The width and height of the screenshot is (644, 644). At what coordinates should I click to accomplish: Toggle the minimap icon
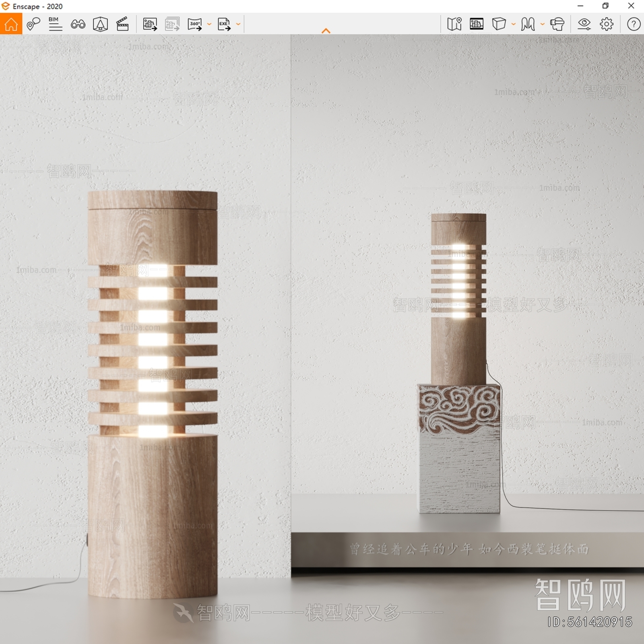click(x=454, y=24)
